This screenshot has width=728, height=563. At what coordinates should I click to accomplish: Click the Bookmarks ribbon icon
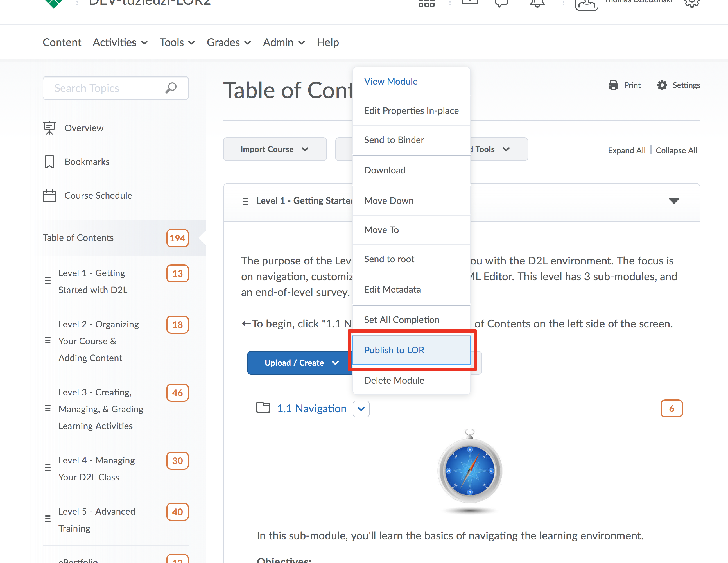point(49,162)
